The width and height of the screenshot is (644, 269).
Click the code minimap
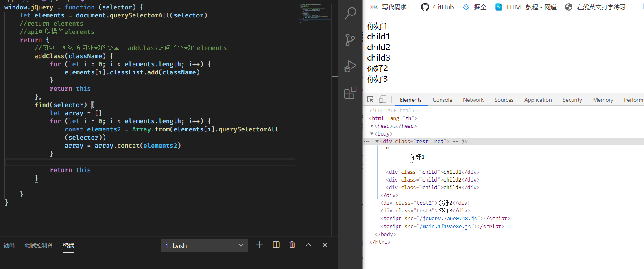(314, 14)
